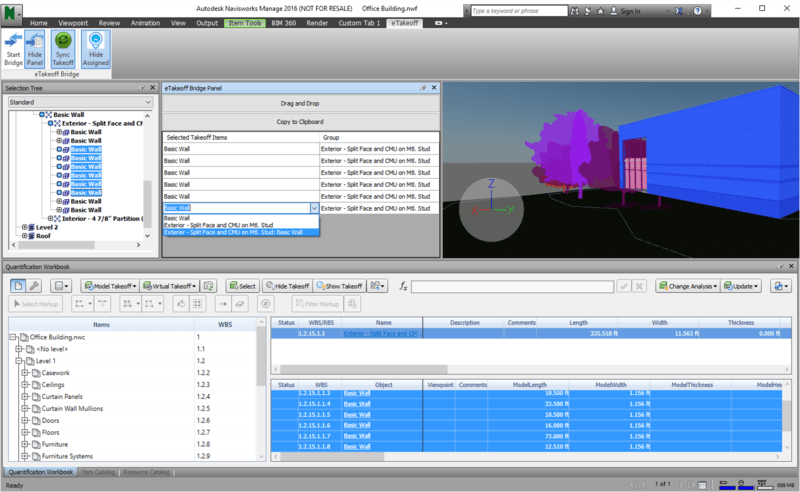
Task: Click the Select Markup tool
Action: pyautogui.click(x=35, y=304)
